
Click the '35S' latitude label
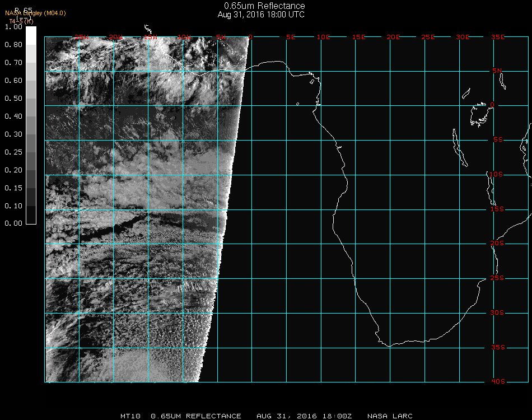click(498, 347)
